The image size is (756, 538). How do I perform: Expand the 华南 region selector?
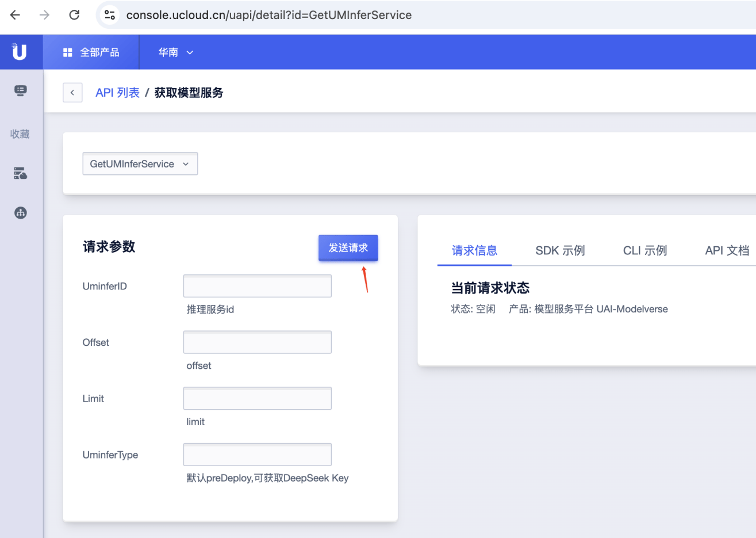point(175,51)
